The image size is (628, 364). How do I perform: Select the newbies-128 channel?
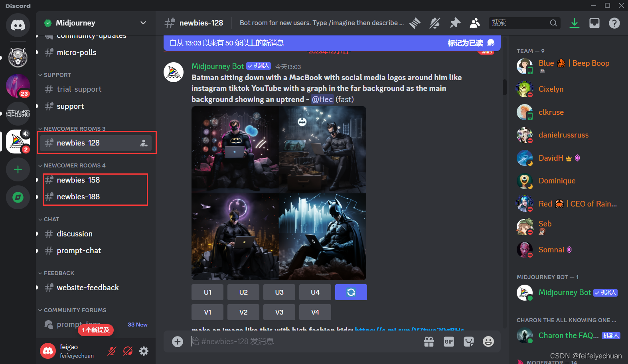(x=96, y=143)
